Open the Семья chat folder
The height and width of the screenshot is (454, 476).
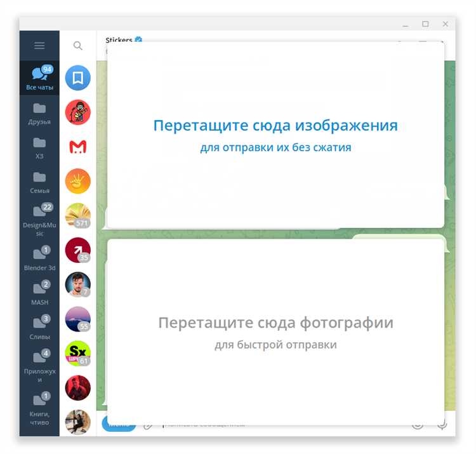pyautogui.click(x=39, y=182)
